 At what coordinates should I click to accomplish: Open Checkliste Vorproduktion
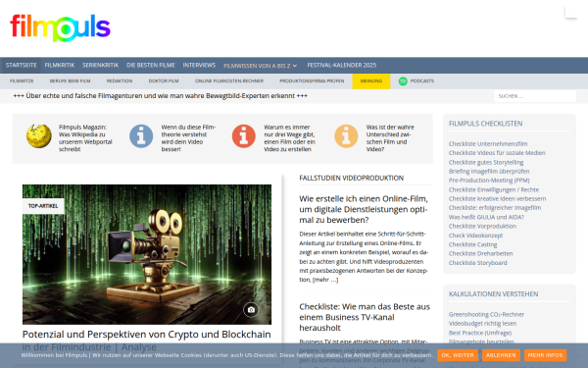click(x=482, y=226)
